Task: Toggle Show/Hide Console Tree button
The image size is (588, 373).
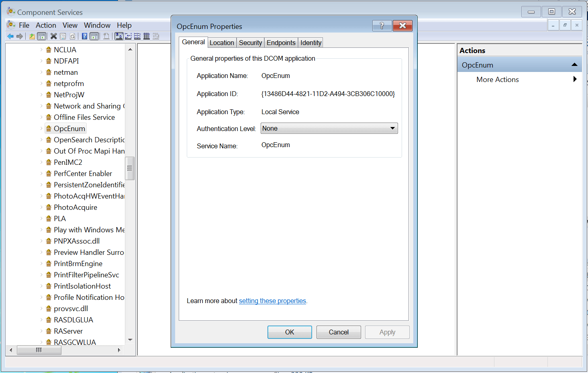Action: click(x=41, y=37)
